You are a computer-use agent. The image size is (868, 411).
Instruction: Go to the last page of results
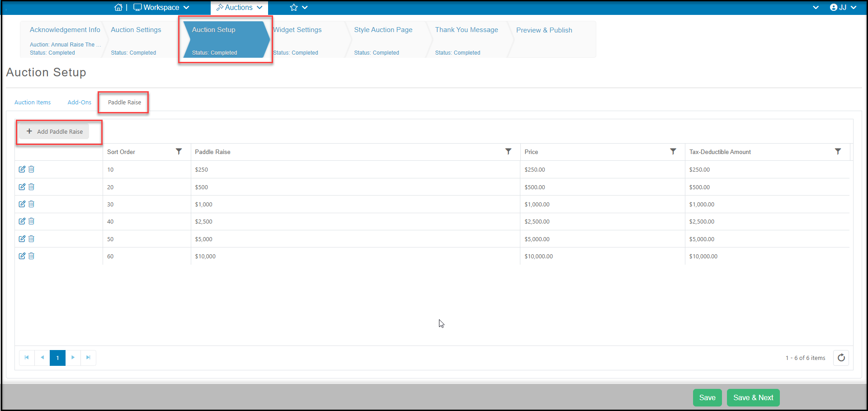[88, 358]
